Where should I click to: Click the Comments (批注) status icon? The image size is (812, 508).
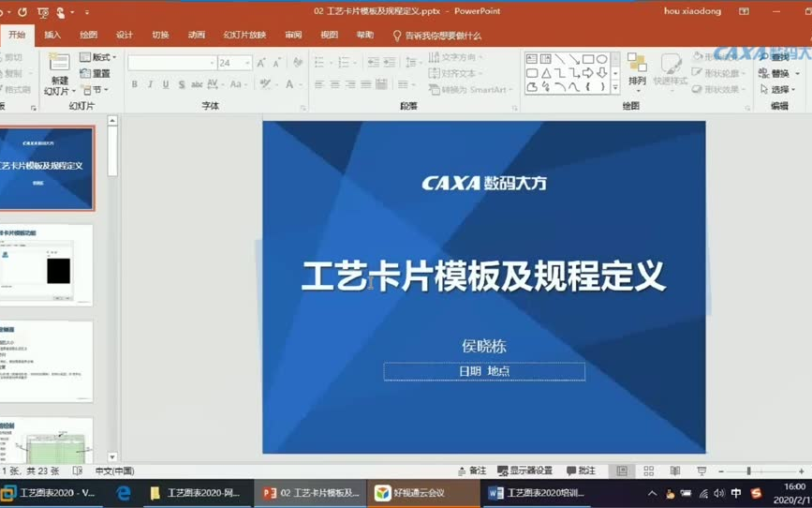(x=581, y=471)
